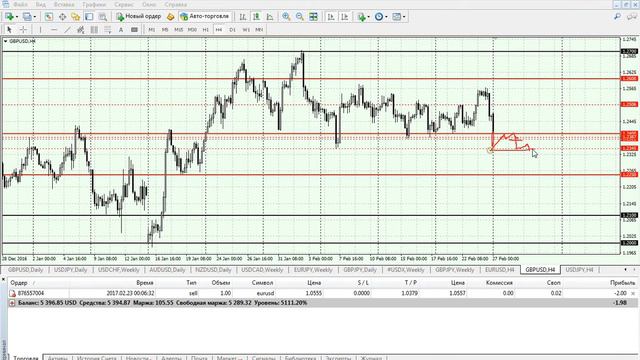Toggle the Data Window crosshair icon
This screenshot has width=640, height=360.
[x=62, y=17]
